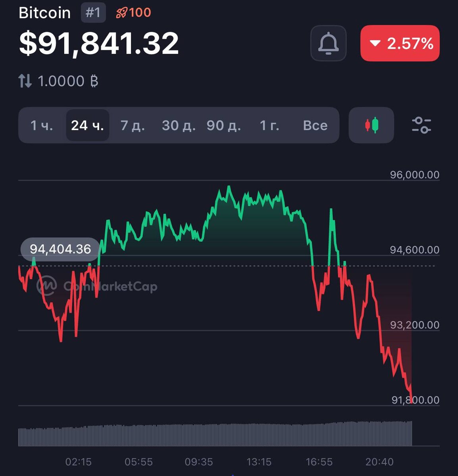The height and width of the screenshot is (476, 458).
Task: Tap the volume bars above 13:15
Action: pyautogui.click(x=259, y=435)
